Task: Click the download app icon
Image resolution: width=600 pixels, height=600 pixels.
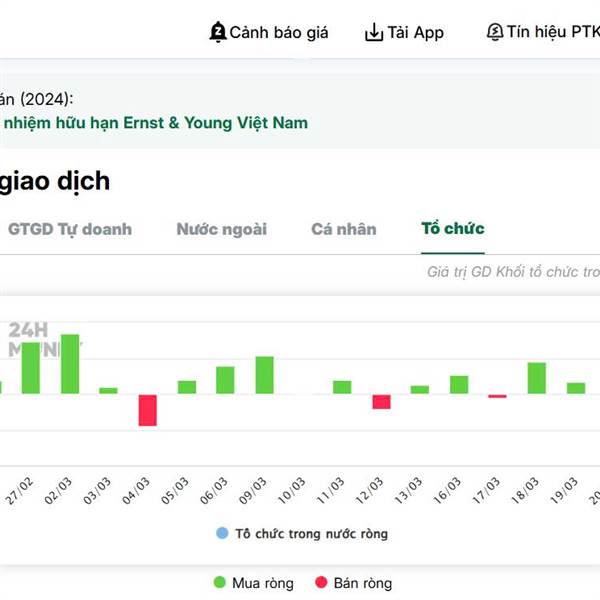Action: (373, 32)
